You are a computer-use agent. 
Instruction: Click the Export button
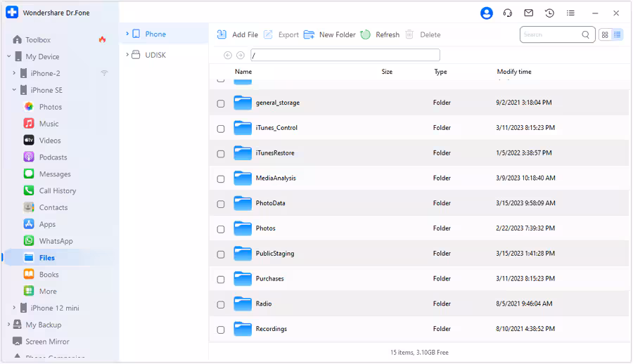tap(281, 34)
